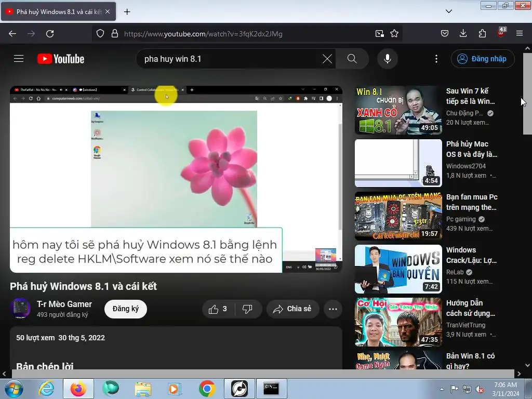Open the Windows Start button

14,389
